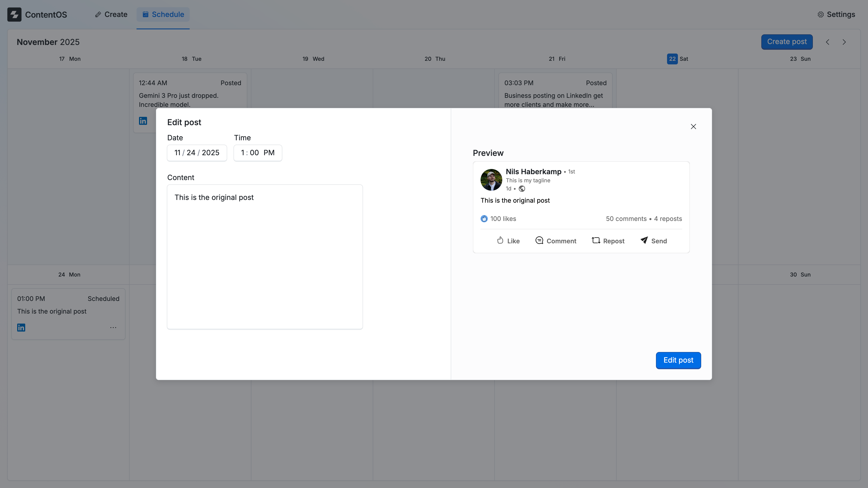Image resolution: width=868 pixels, height=488 pixels.
Task: Switch to the Schedule tab
Action: tap(163, 14)
